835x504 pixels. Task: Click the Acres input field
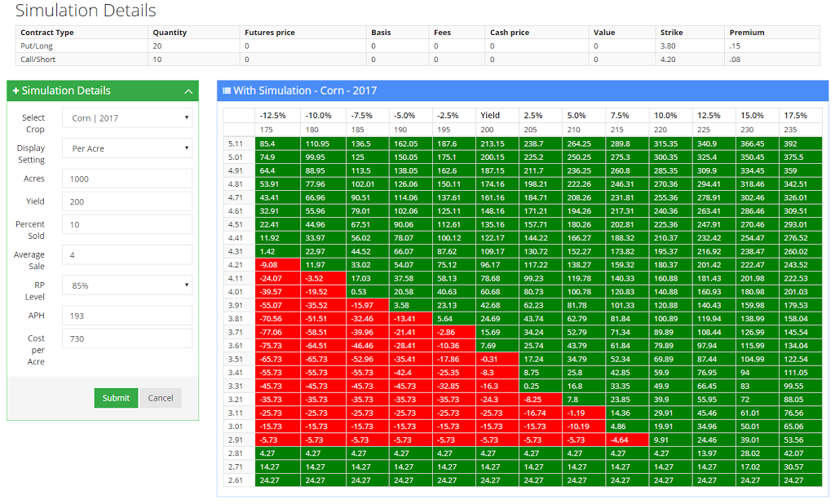pyautogui.click(x=127, y=179)
